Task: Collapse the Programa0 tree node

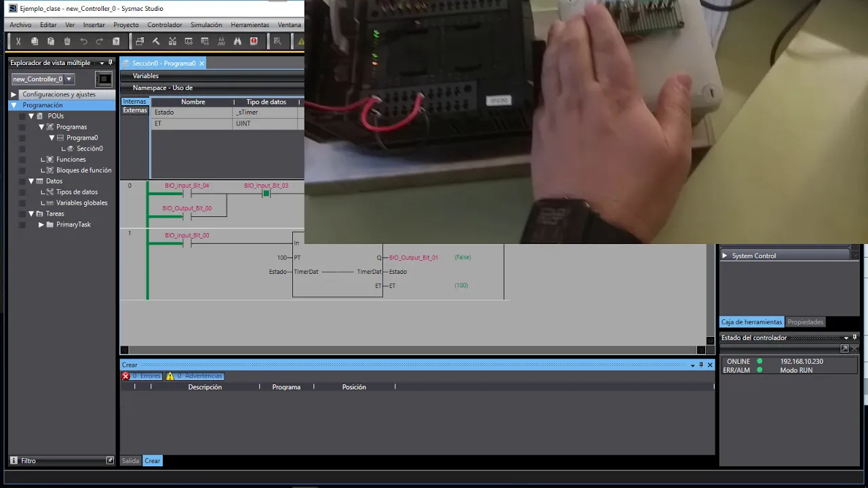Action: [x=52, y=138]
